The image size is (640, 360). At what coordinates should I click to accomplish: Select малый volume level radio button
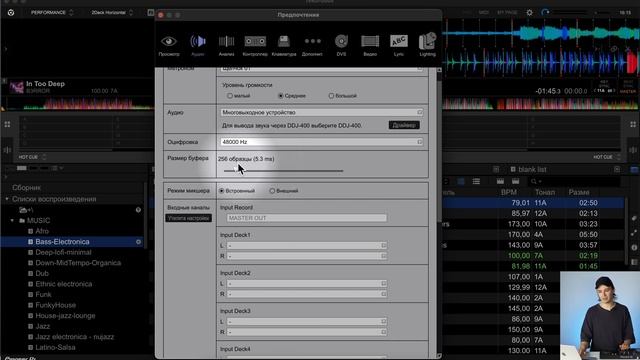coord(230,96)
